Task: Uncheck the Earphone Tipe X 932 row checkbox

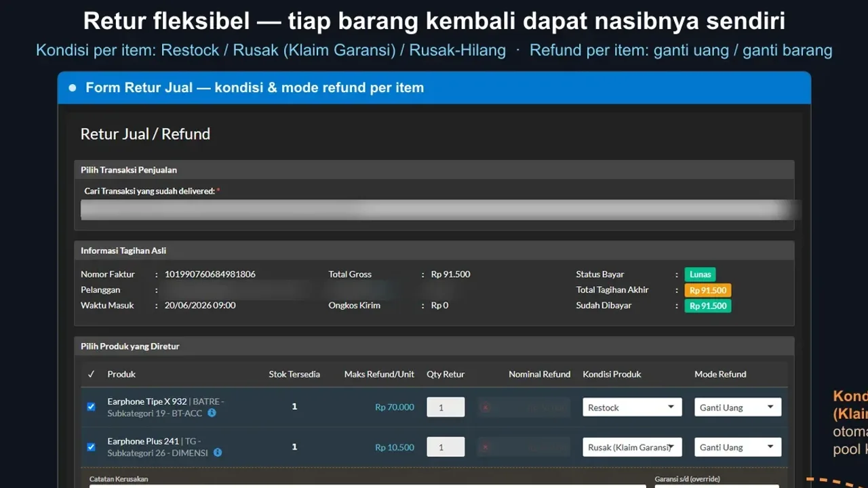Action: [x=91, y=407]
